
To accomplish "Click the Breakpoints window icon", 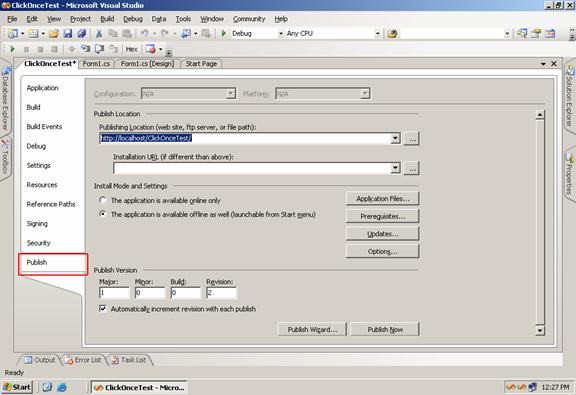I will [x=151, y=49].
